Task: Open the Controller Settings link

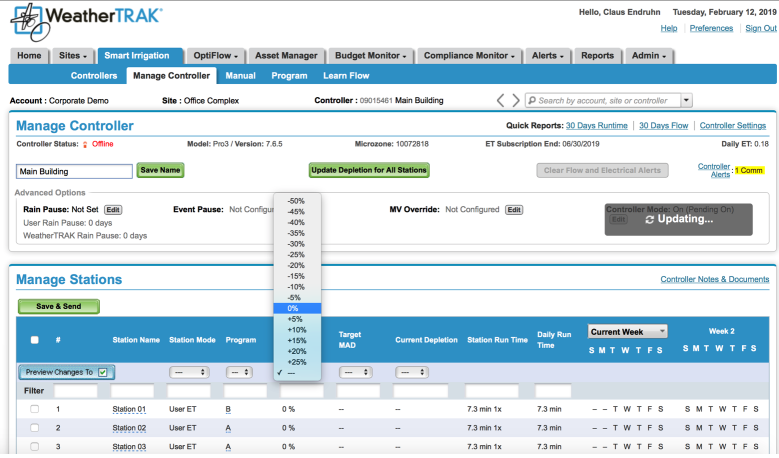Action: click(733, 126)
